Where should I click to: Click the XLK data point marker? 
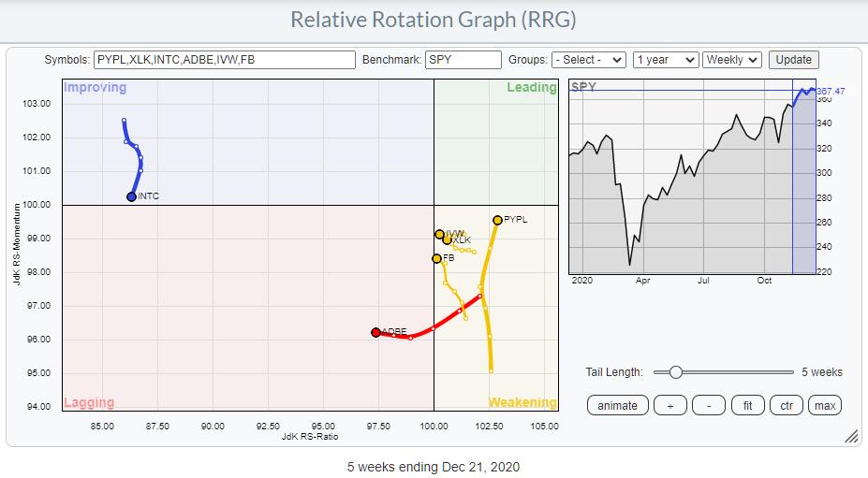tap(447, 240)
